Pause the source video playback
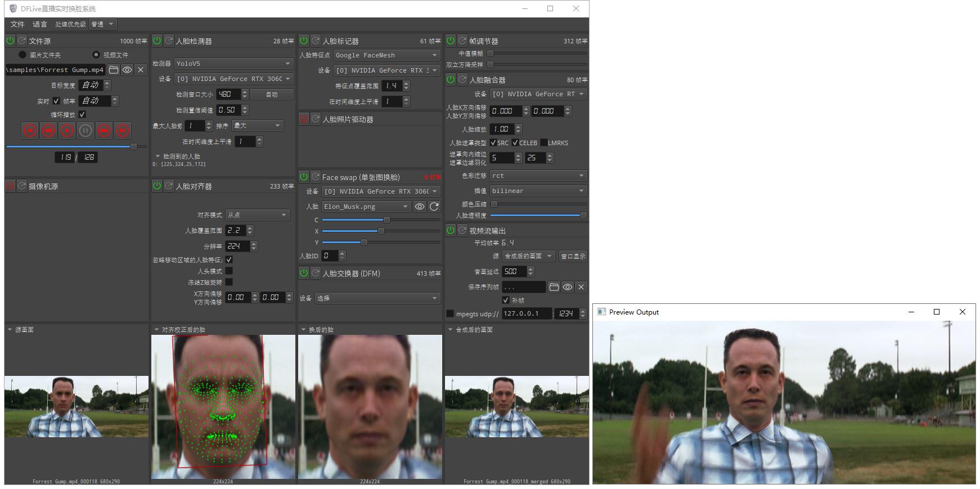 (x=86, y=131)
